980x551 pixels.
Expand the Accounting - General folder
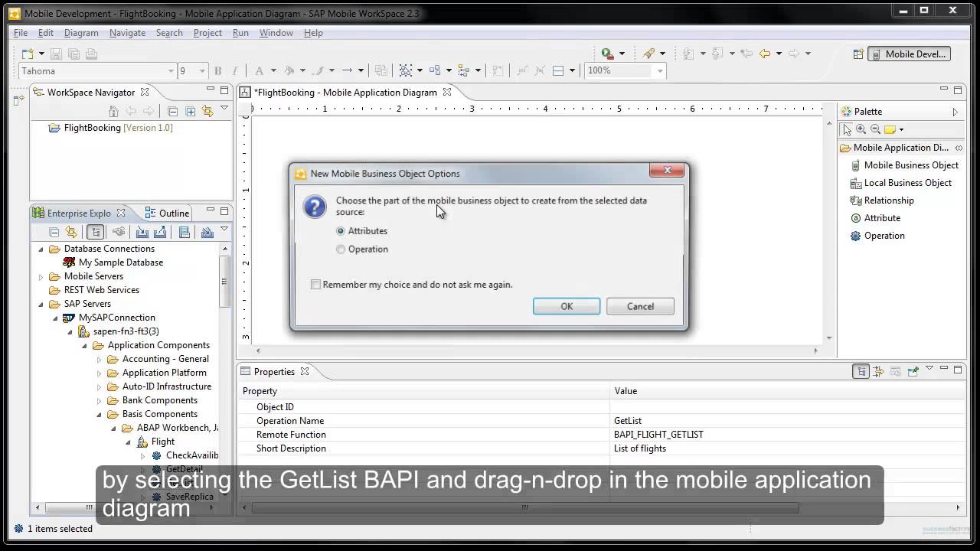[99, 359]
